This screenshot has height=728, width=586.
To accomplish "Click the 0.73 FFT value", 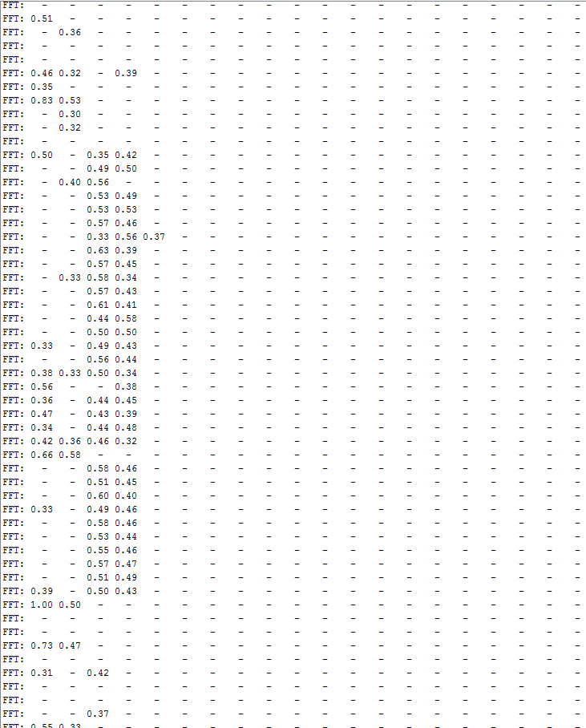I will pos(42,645).
